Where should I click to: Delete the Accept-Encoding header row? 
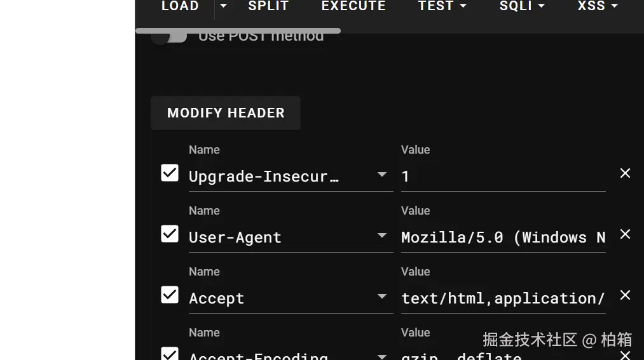(625, 355)
